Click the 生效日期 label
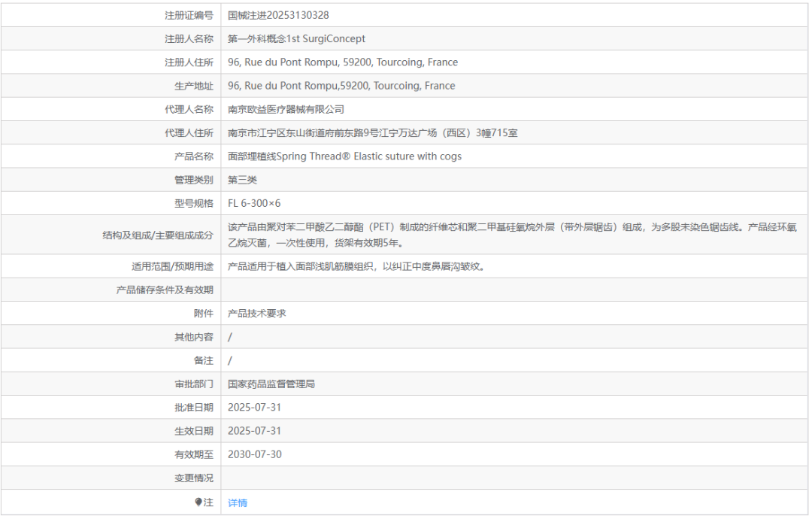Viewport: 812px width, 516px height. coord(194,431)
